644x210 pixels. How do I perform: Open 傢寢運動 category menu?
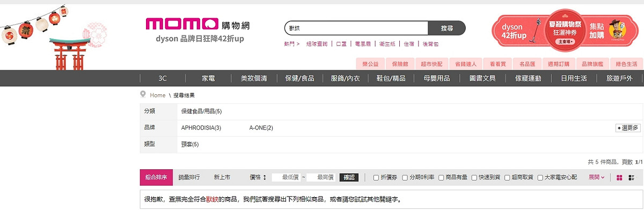[x=528, y=78]
